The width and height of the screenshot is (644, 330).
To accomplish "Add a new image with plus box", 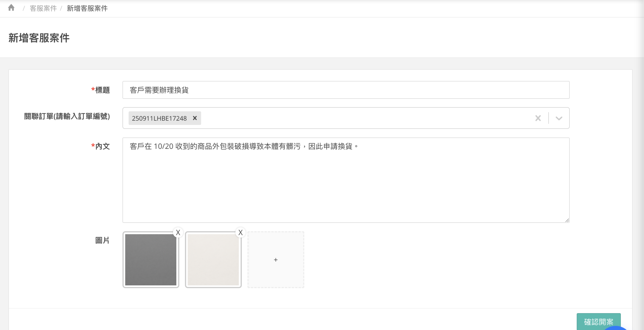I will [x=276, y=260].
